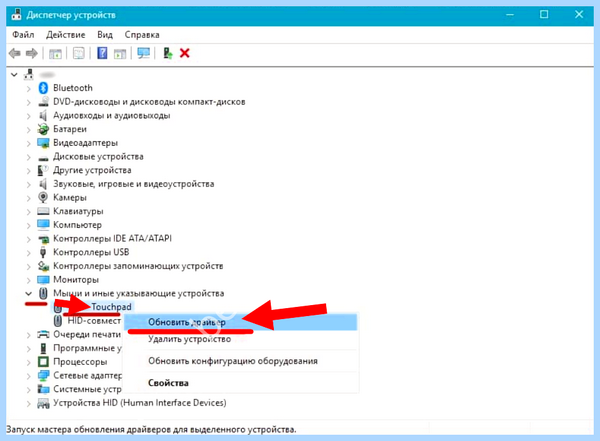Screen dimensions: 600x441
Task: Click the Device Manager title bar icon
Action: point(16,15)
